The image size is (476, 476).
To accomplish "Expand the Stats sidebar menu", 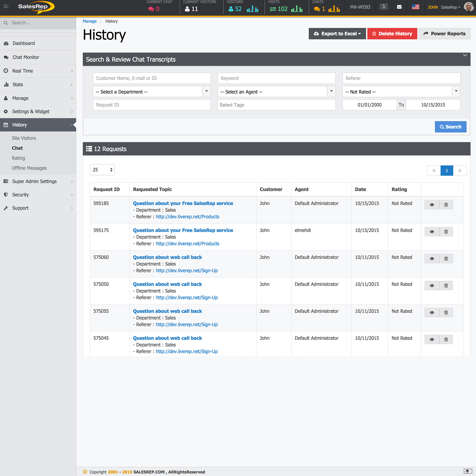I will (38, 85).
